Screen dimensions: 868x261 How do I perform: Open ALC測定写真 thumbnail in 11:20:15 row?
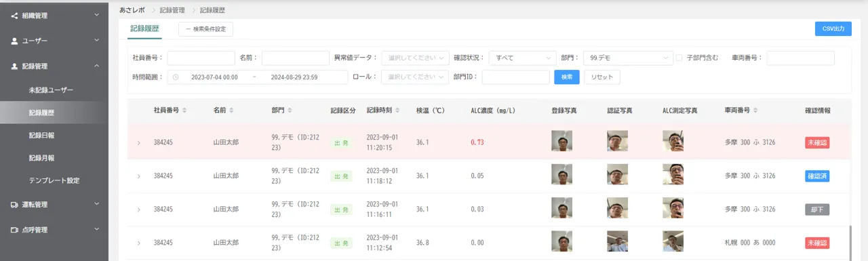[673, 141]
